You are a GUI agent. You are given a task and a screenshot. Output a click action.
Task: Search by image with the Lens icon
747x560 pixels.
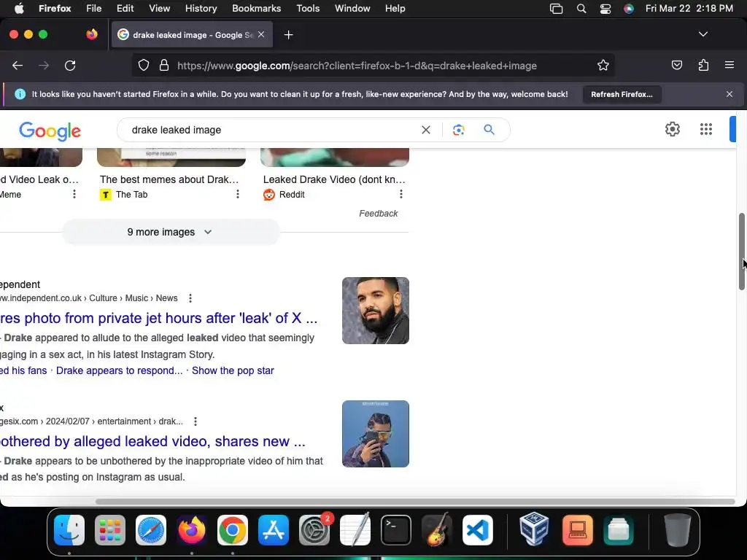pyautogui.click(x=458, y=130)
